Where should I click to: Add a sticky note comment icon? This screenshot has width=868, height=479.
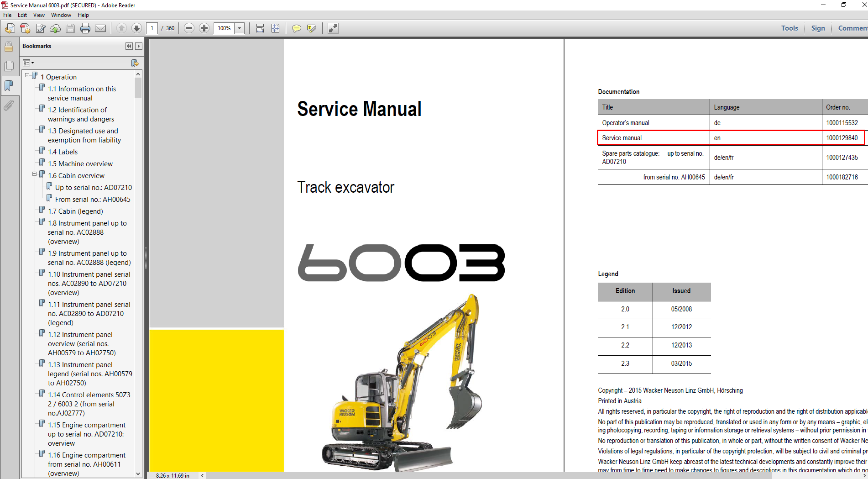297,28
